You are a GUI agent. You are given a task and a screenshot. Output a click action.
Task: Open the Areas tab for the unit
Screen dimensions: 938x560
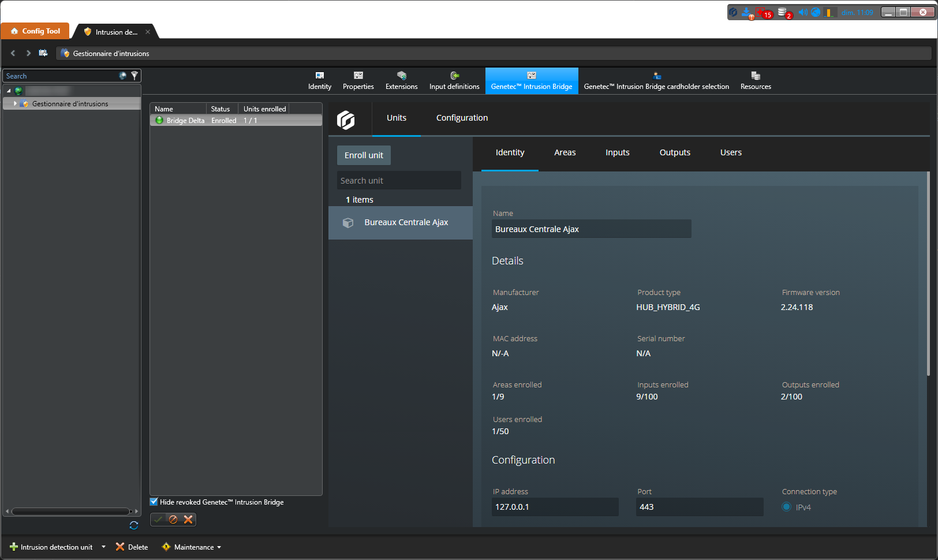[565, 152]
